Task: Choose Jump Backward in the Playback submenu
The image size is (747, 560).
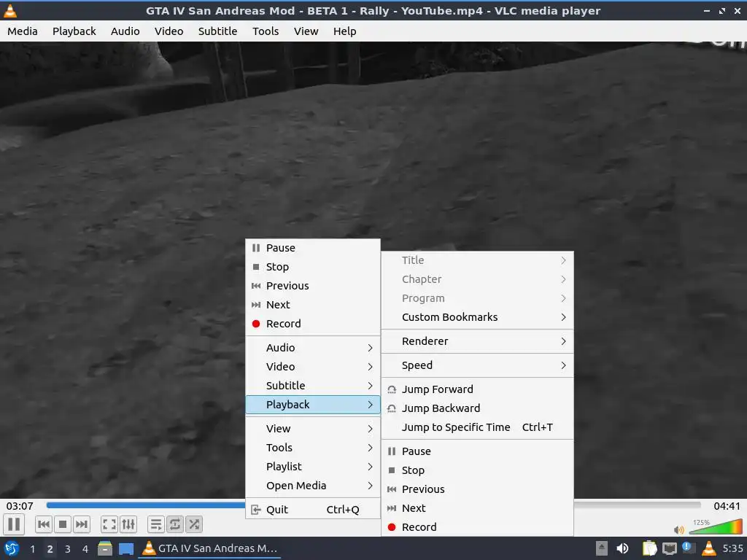Action: coord(477,408)
